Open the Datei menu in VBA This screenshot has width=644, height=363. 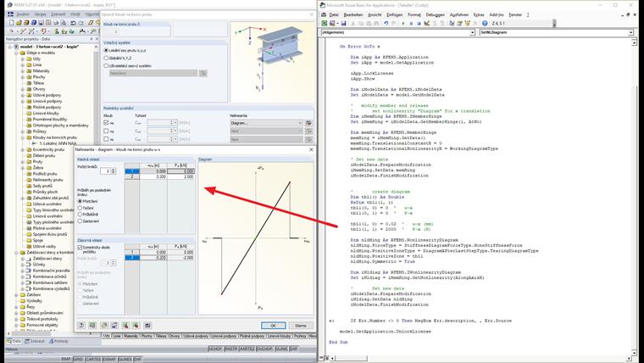coord(334,14)
